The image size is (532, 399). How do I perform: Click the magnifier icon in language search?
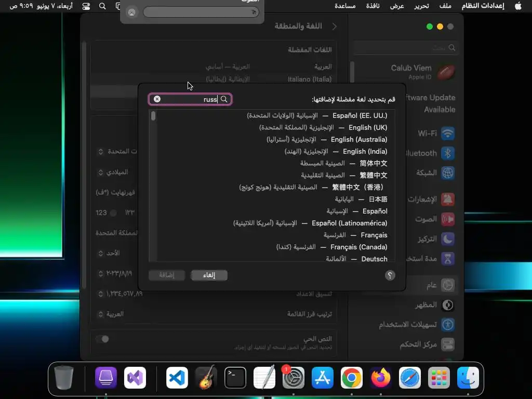(x=224, y=99)
